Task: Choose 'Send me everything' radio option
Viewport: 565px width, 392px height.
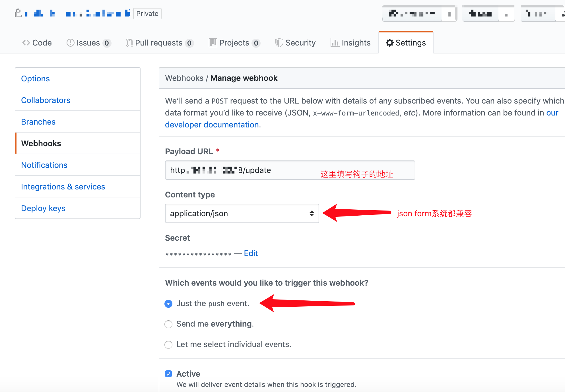Action: click(168, 324)
